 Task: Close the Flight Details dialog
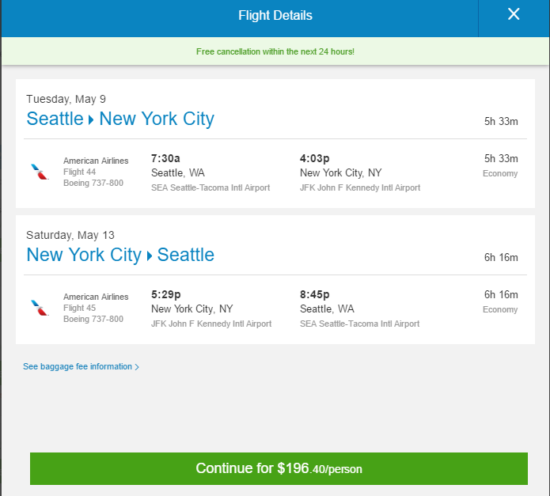coord(514,14)
